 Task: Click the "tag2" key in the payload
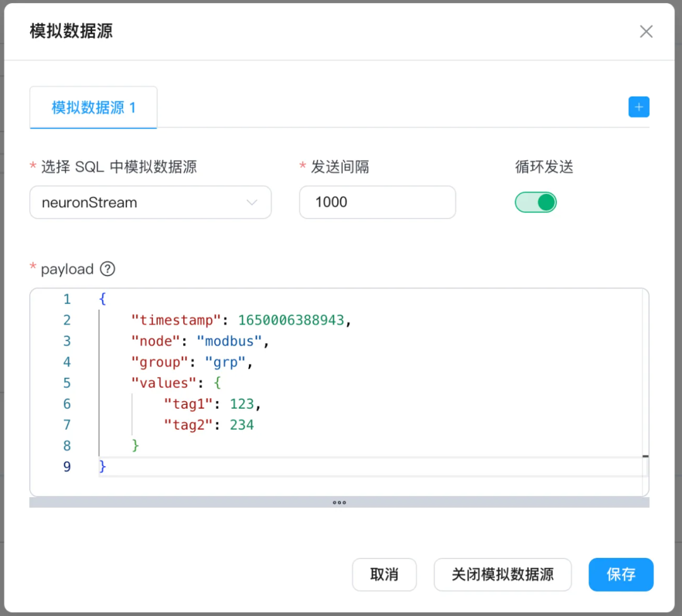pyautogui.click(x=188, y=425)
